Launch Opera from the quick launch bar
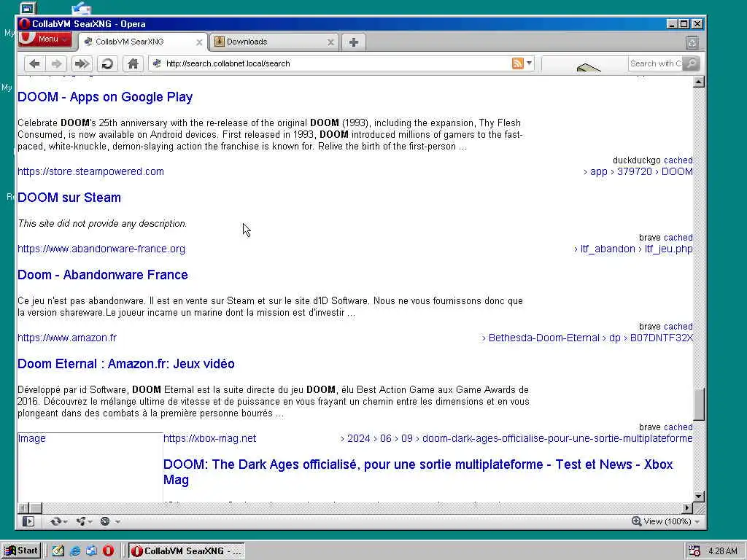The width and height of the screenshot is (747, 560). pyautogui.click(x=108, y=551)
